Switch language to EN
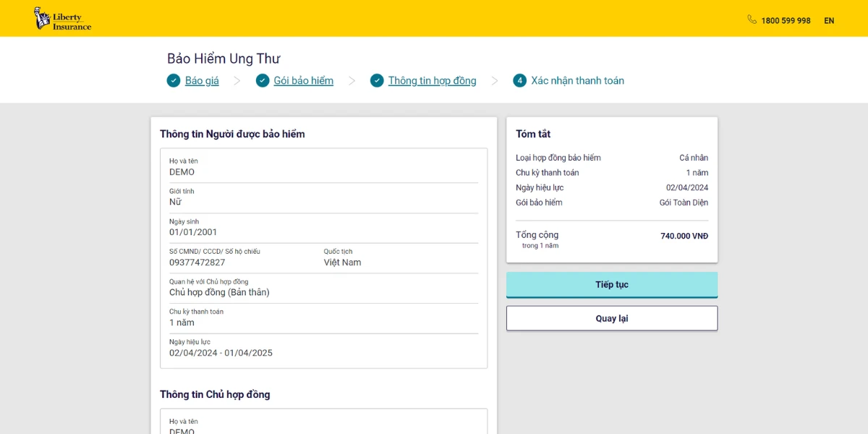Viewport: 868px width, 434px height. click(829, 21)
